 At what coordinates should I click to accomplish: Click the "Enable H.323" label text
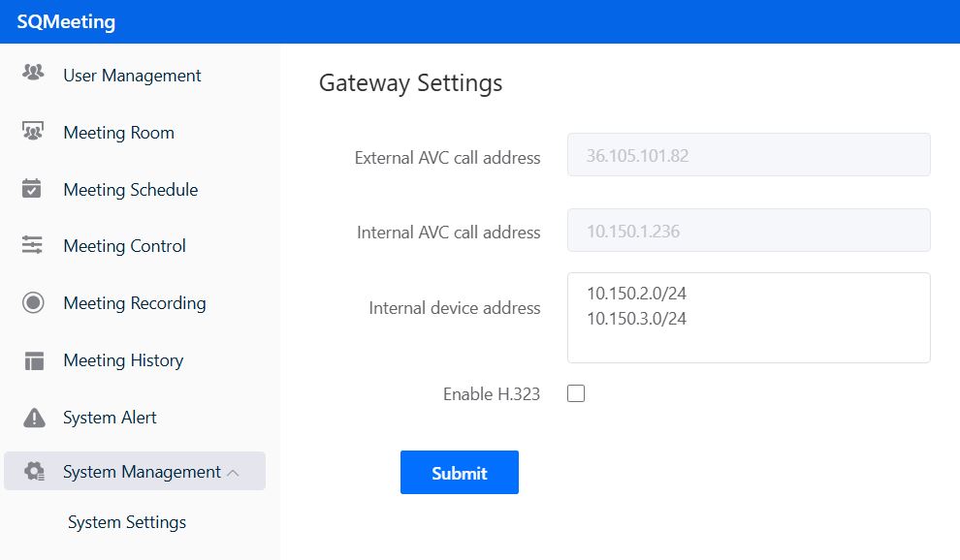coord(491,394)
